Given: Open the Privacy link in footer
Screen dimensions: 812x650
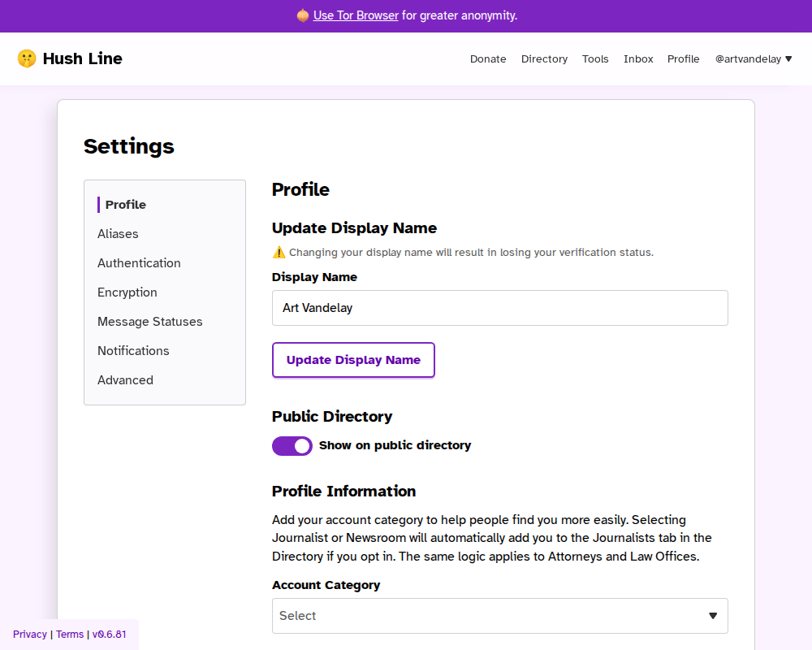Looking at the screenshot, I should (30, 635).
